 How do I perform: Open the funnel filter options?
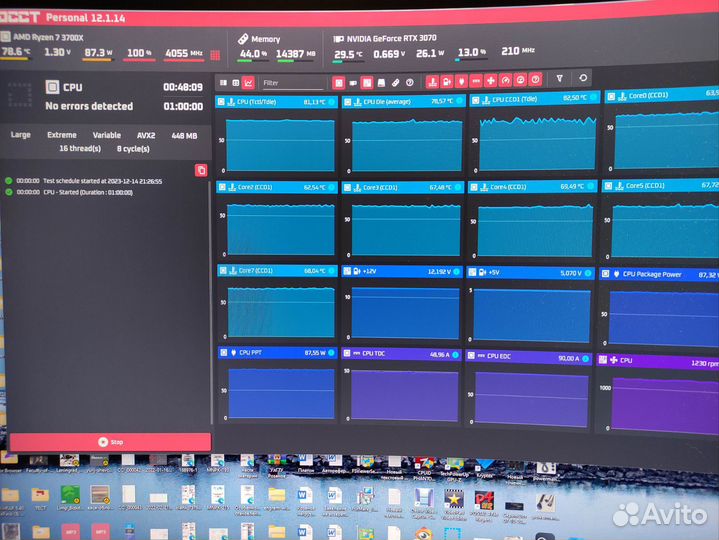(559, 78)
